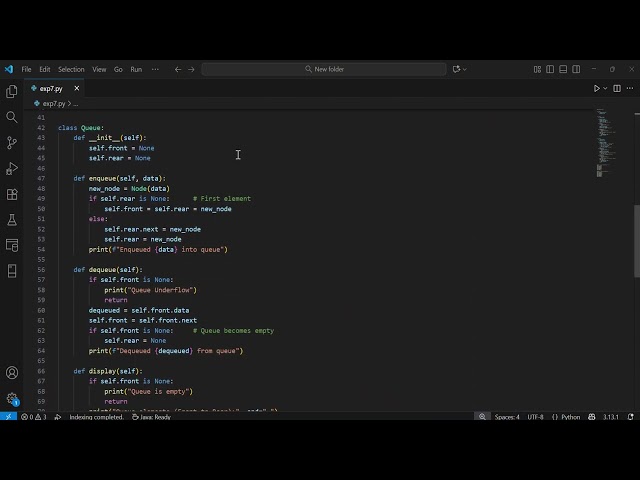This screenshot has height=480, width=640.
Task: Open the Go menu
Action: 118,69
